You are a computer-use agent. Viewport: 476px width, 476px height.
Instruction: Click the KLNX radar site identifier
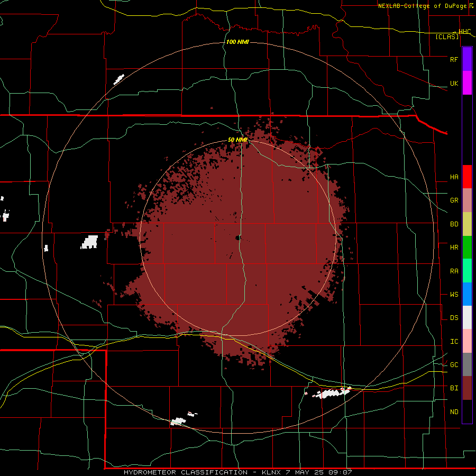point(272,472)
